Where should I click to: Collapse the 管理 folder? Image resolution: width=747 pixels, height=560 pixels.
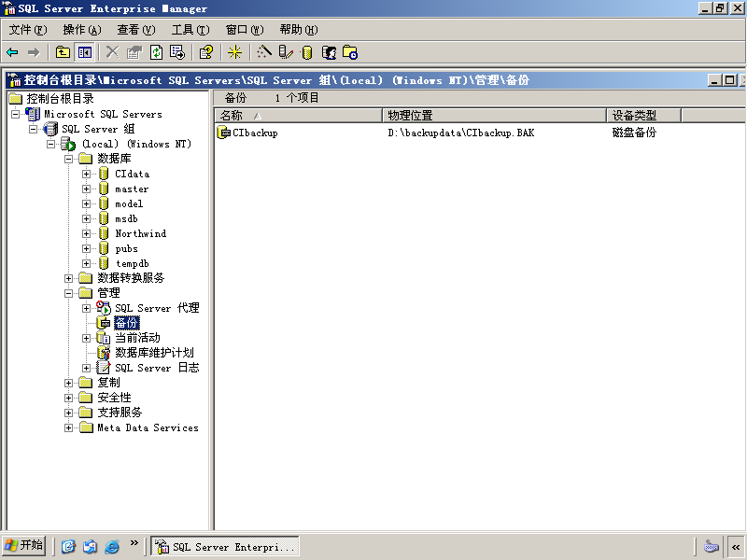pyautogui.click(x=68, y=293)
